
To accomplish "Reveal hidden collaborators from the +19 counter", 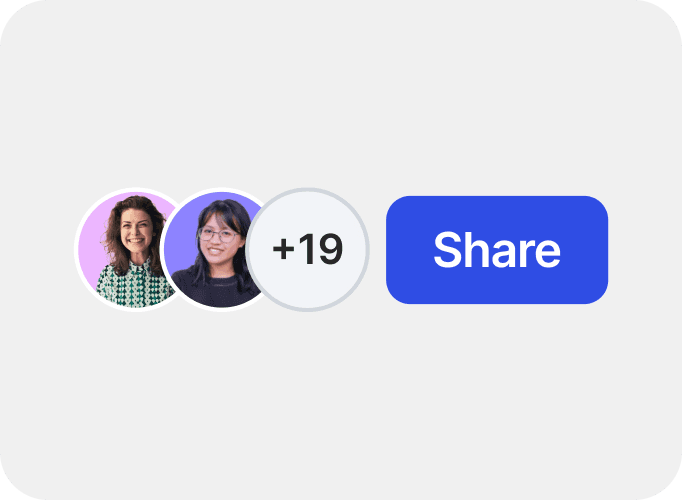I will tap(308, 250).
